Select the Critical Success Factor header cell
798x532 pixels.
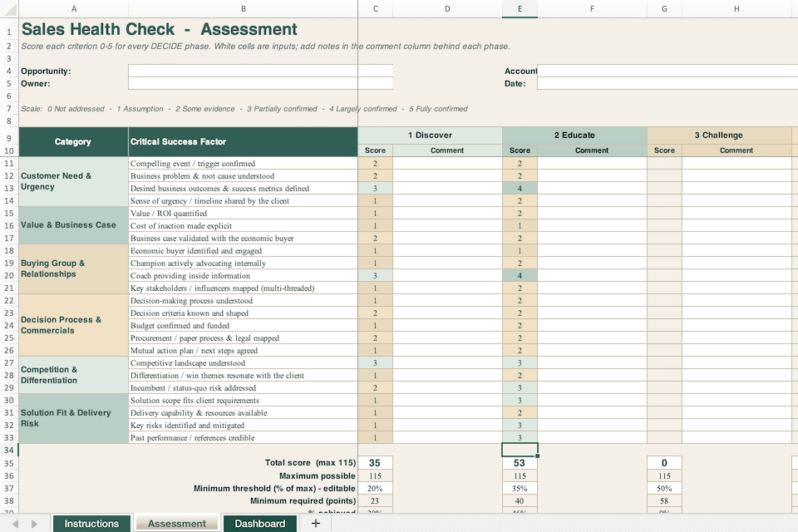click(x=244, y=141)
